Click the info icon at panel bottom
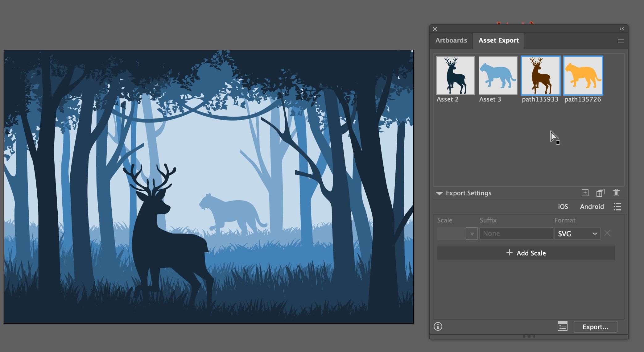This screenshot has width=644, height=352. 438,326
